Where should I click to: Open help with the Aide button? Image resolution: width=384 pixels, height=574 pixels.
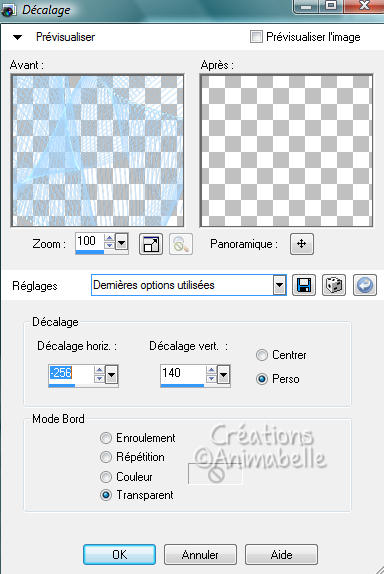[281, 555]
